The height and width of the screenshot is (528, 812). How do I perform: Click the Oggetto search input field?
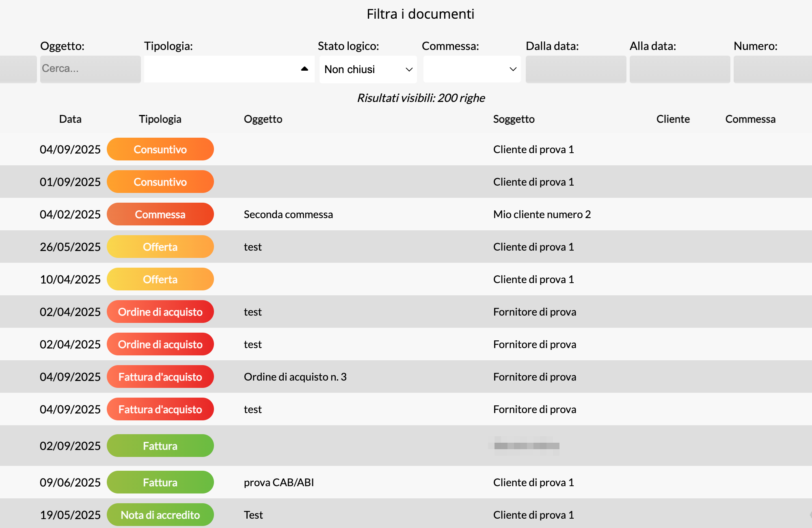tap(90, 69)
